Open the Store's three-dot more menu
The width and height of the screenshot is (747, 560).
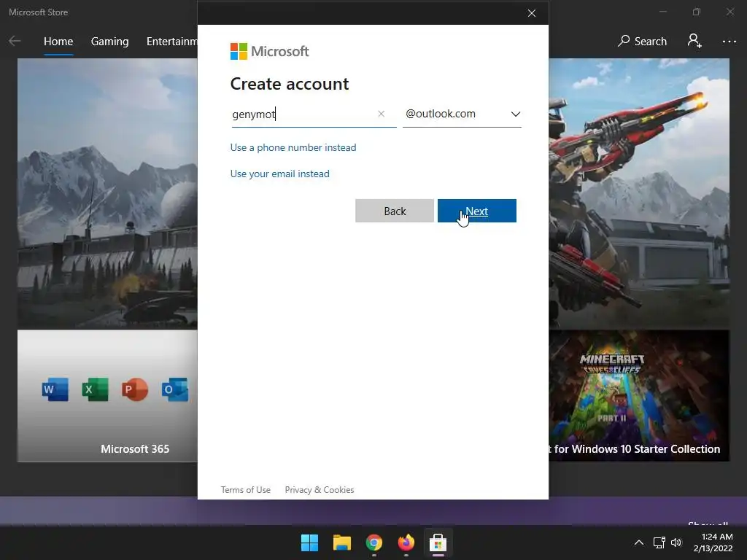729,42
